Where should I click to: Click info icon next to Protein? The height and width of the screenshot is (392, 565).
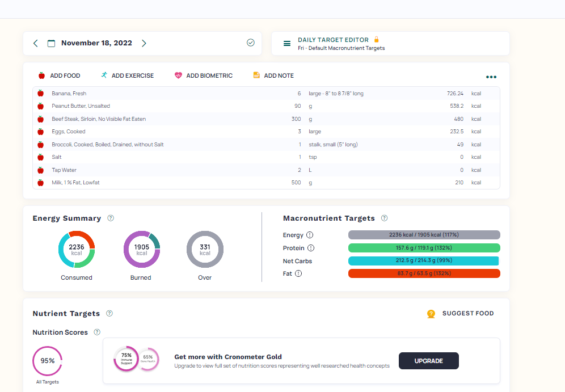click(x=311, y=248)
